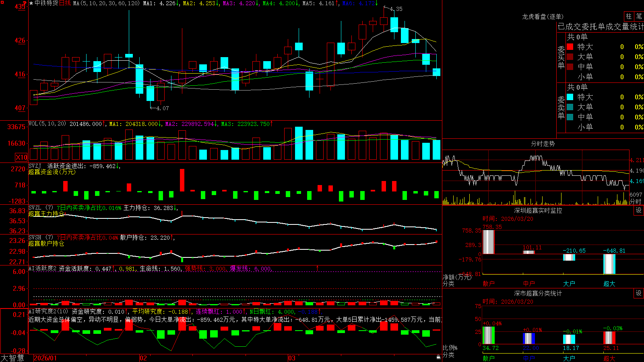644x362 pixels.
Task: Click the 已成交委托单成交量统计 header
Action: [601, 27]
